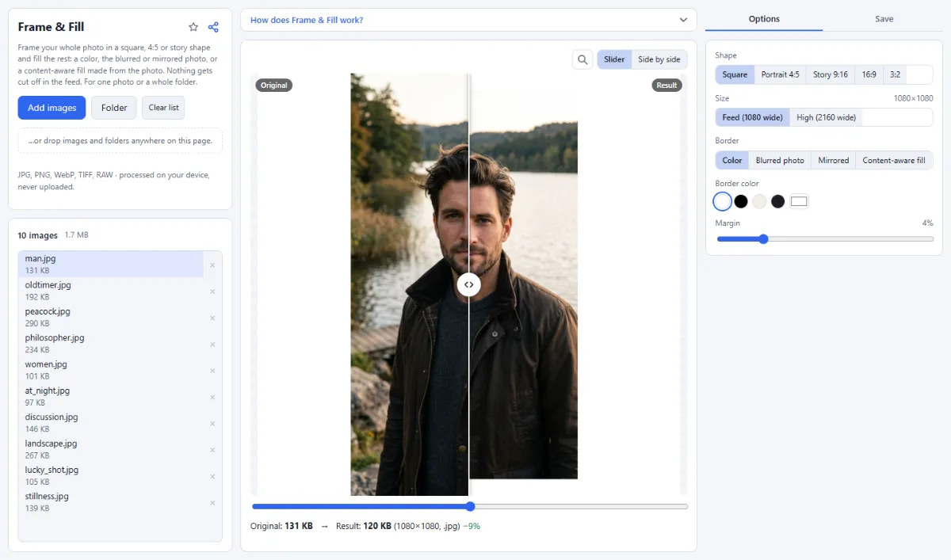Open the magnifier zoom tool
This screenshot has width=951, height=560.
pos(582,59)
